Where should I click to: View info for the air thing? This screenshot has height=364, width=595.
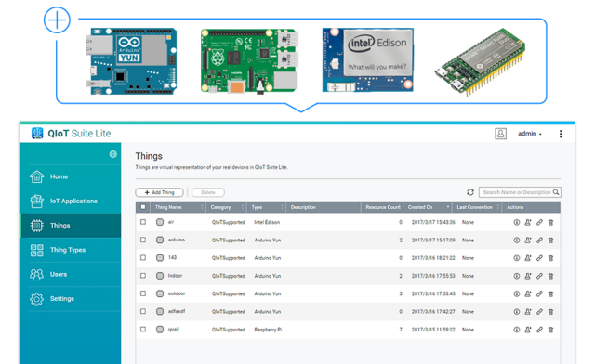click(517, 223)
